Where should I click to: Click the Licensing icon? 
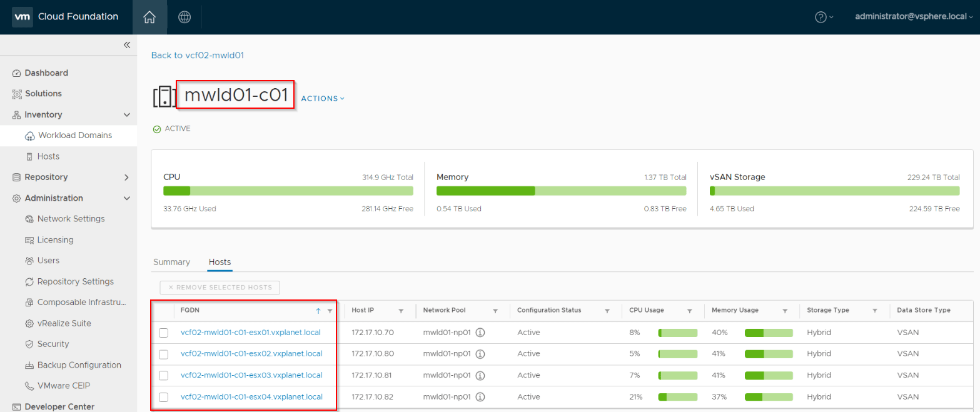pos(29,240)
